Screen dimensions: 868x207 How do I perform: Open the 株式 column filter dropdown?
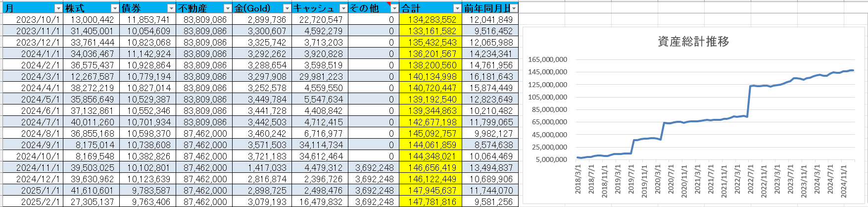tap(115, 8)
